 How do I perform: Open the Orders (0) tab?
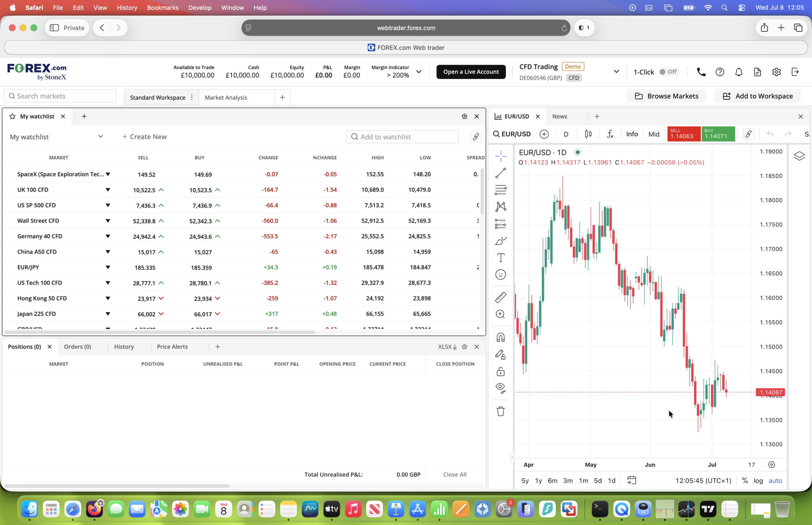[x=77, y=346]
